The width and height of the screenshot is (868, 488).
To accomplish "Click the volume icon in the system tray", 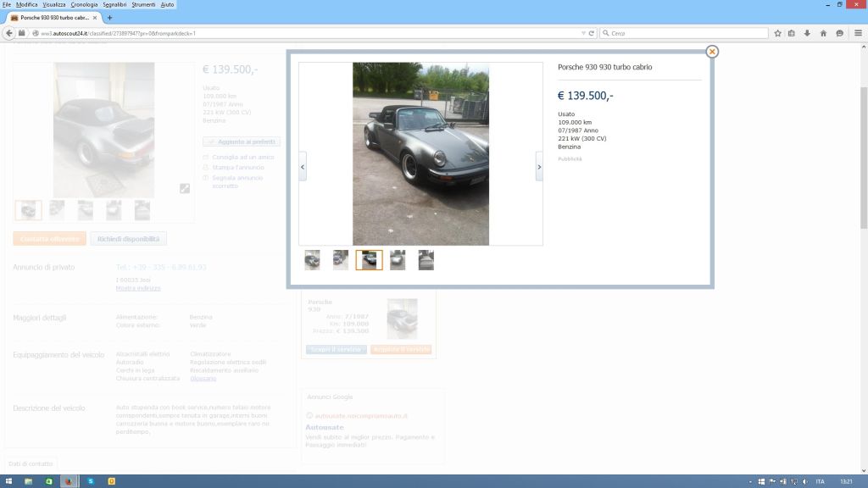I will coord(805,482).
